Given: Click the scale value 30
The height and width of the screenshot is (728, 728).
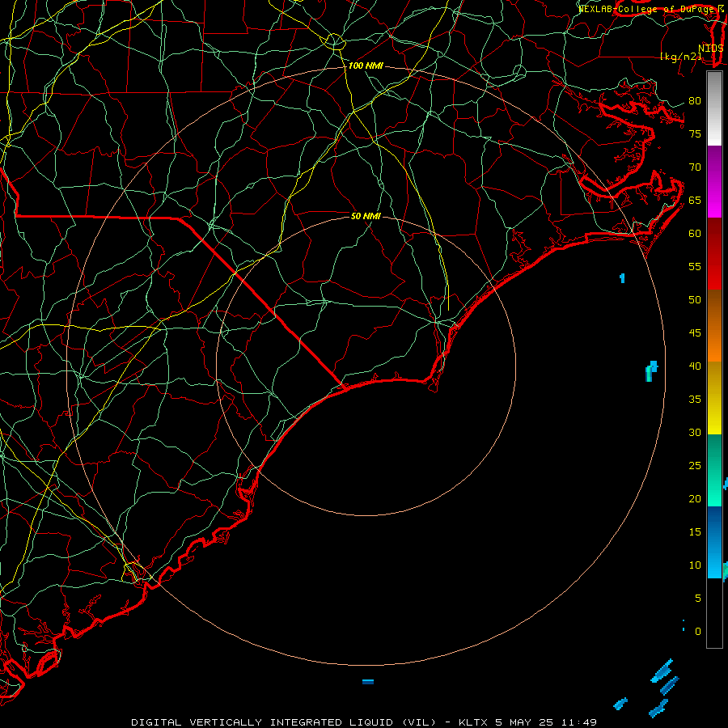Looking at the screenshot, I should coord(695,432).
